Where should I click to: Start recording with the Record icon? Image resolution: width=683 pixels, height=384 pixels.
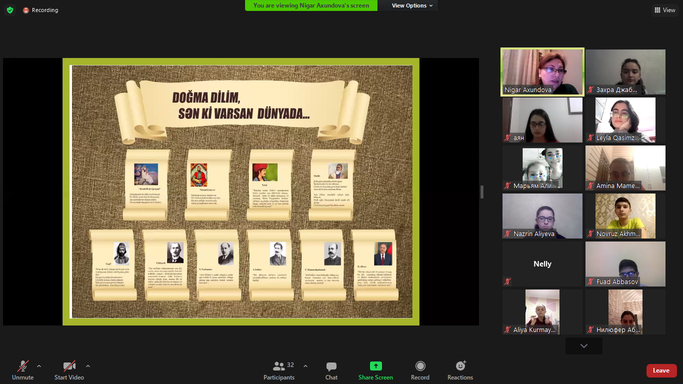420,366
